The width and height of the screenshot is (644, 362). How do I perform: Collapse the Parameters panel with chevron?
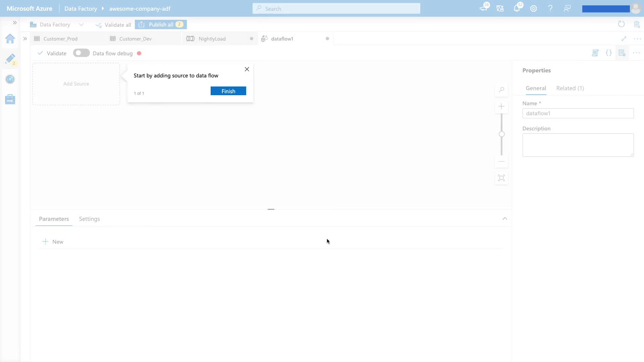[505, 219]
